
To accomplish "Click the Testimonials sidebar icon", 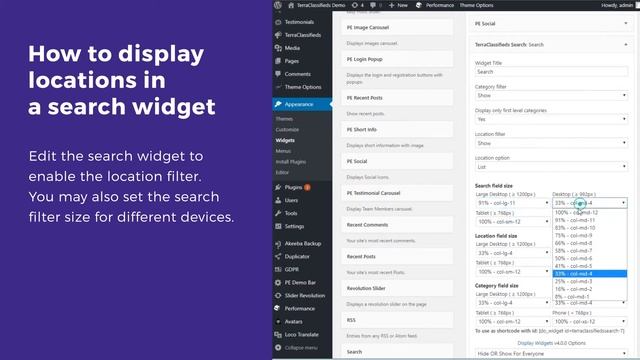I will coord(278,22).
